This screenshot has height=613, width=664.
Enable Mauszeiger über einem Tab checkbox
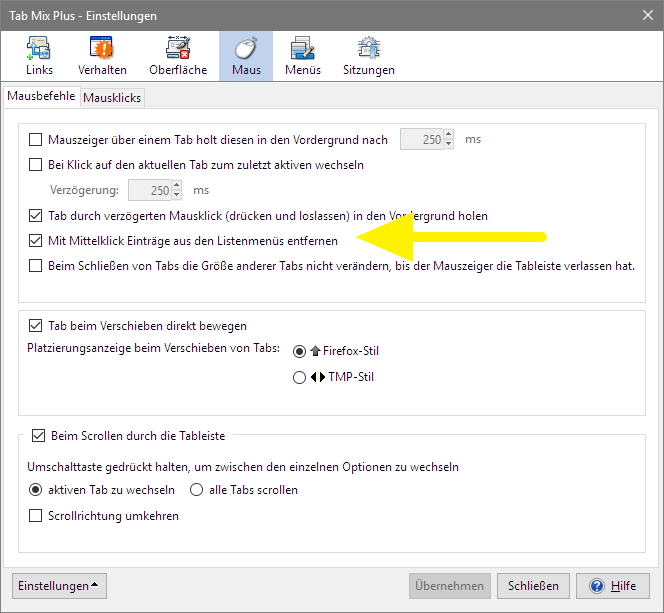point(36,140)
